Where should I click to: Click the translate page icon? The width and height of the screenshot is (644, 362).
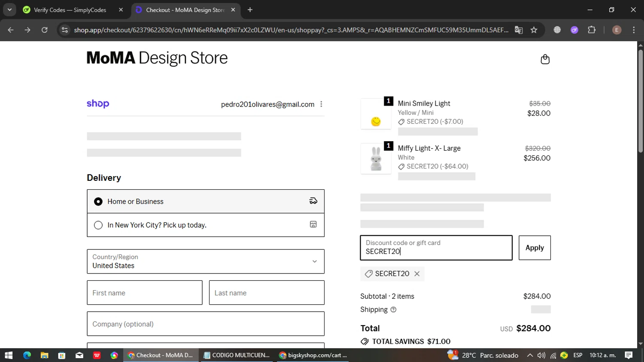(x=519, y=30)
